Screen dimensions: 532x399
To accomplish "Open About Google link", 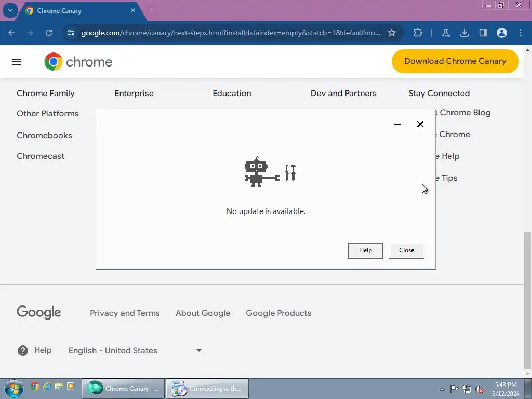I will click(x=203, y=313).
